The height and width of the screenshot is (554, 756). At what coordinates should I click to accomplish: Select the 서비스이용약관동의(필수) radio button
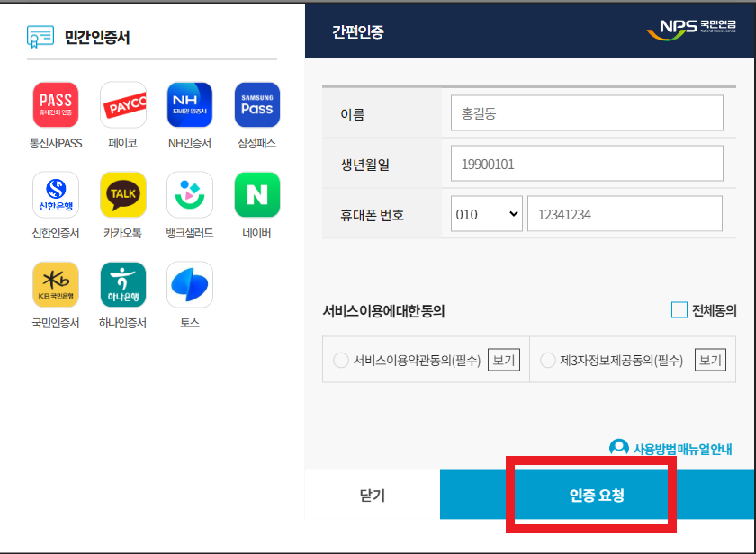coord(341,360)
